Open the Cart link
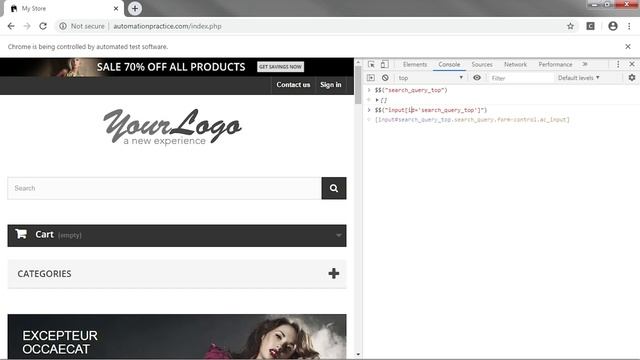 44,235
